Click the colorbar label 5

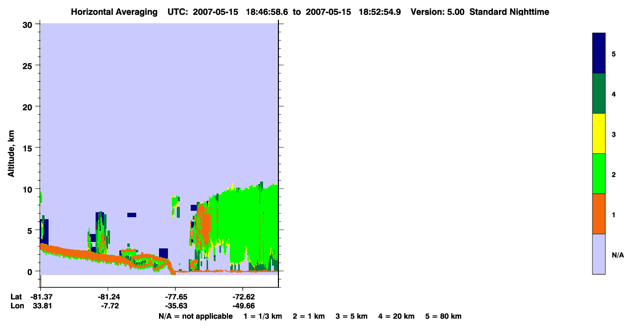click(x=614, y=54)
